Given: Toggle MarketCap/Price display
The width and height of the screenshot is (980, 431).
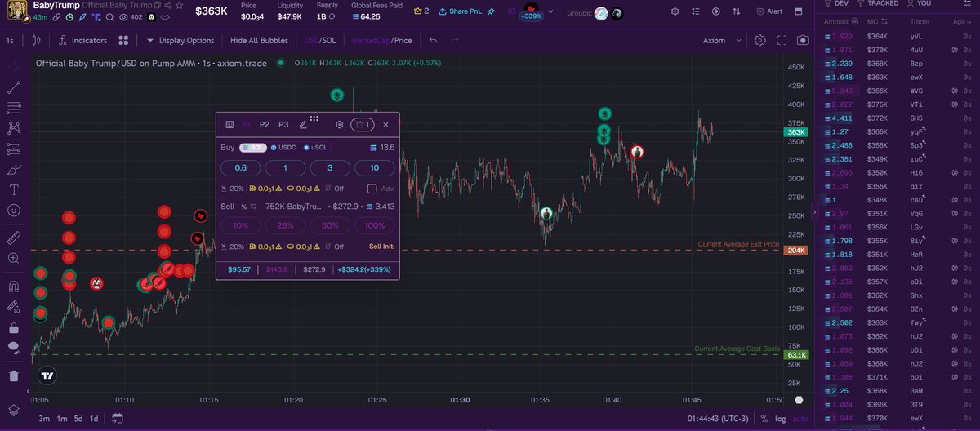Looking at the screenshot, I should [381, 40].
